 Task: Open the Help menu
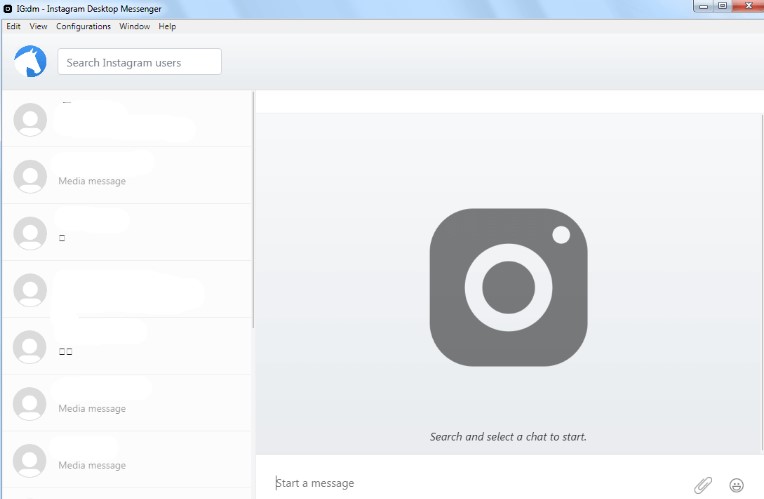click(167, 26)
